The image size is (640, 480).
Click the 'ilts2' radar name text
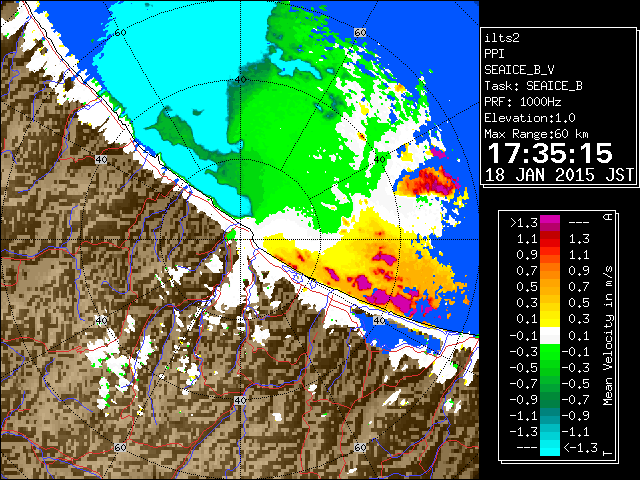point(502,38)
